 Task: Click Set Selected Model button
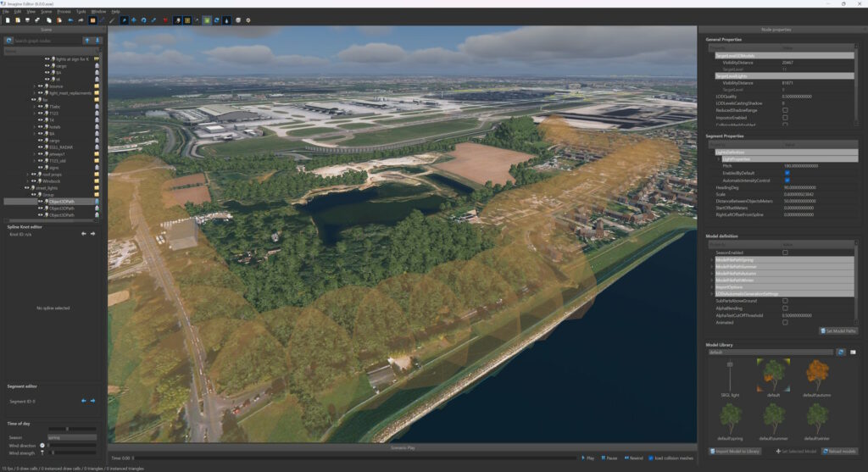coord(796,452)
